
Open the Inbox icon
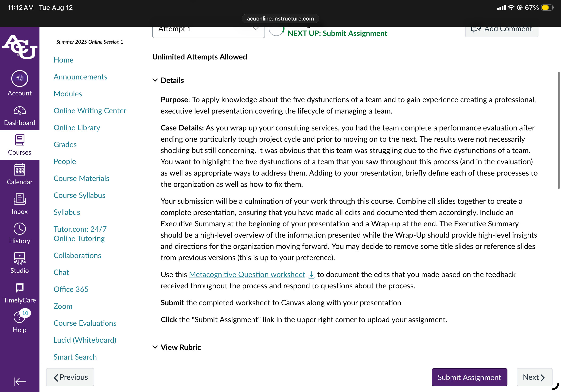click(x=19, y=199)
